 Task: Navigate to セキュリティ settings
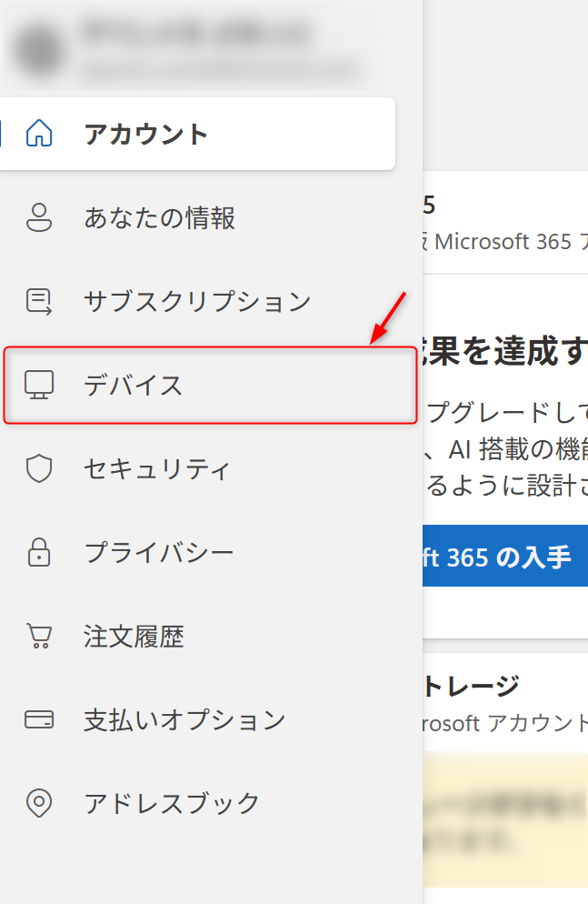point(156,469)
